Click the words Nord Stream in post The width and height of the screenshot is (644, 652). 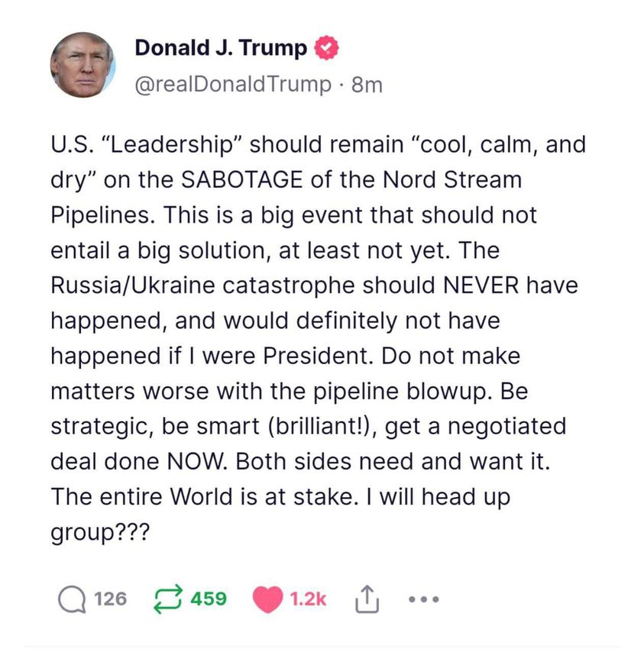click(x=451, y=179)
